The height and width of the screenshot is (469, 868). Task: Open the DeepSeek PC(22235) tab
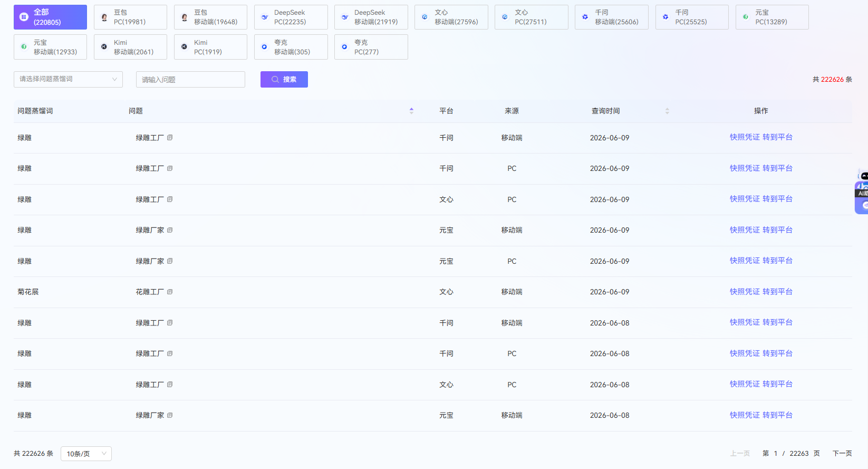coord(291,17)
